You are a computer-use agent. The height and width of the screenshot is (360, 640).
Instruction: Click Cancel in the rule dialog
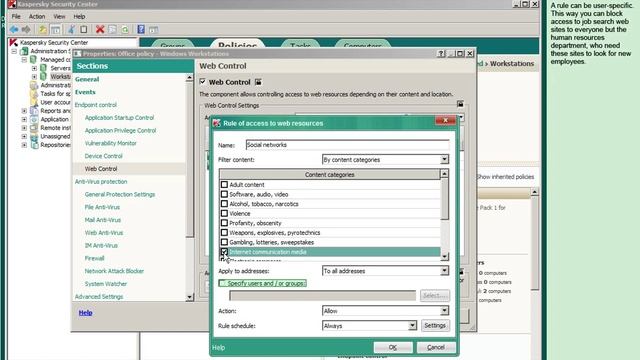(x=436, y=347)
